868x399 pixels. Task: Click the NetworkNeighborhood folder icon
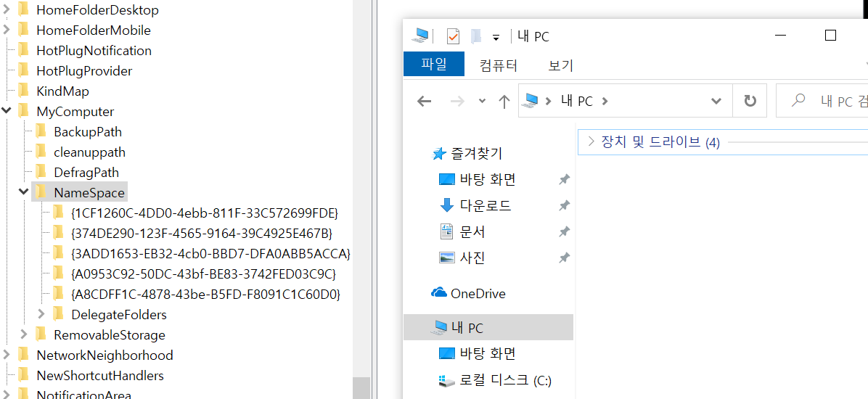(23, 355)
